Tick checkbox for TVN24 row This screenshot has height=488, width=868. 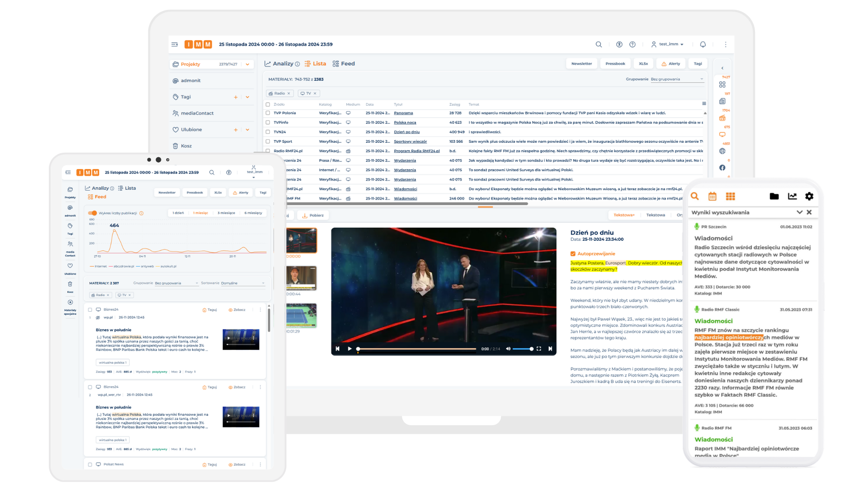[x=268, y=132]
